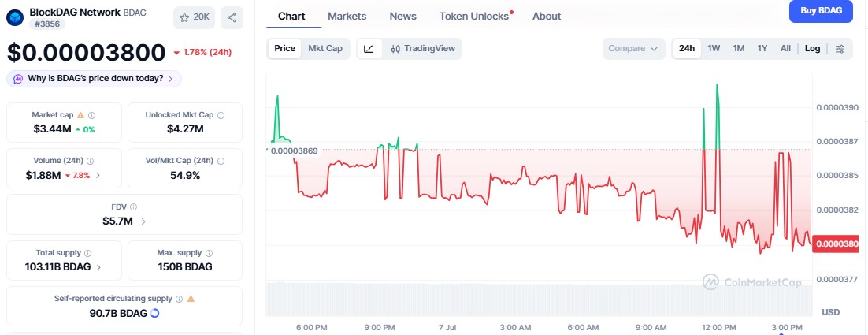Select the line chart icon
Viewport: 868px width, 335px height.
[369, 49]
